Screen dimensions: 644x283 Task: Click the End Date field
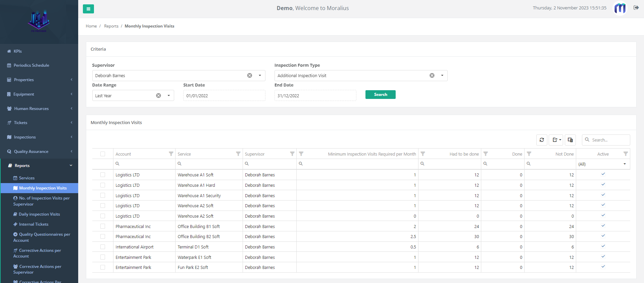point(315,96)
